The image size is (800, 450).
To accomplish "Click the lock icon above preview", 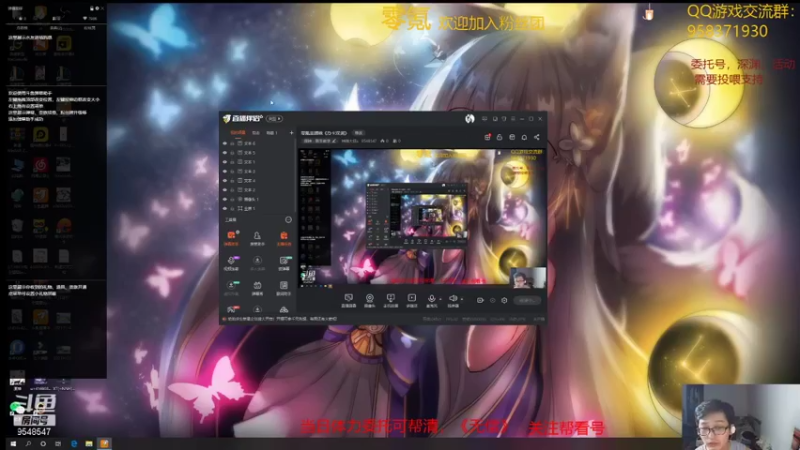I will (499, 137).
